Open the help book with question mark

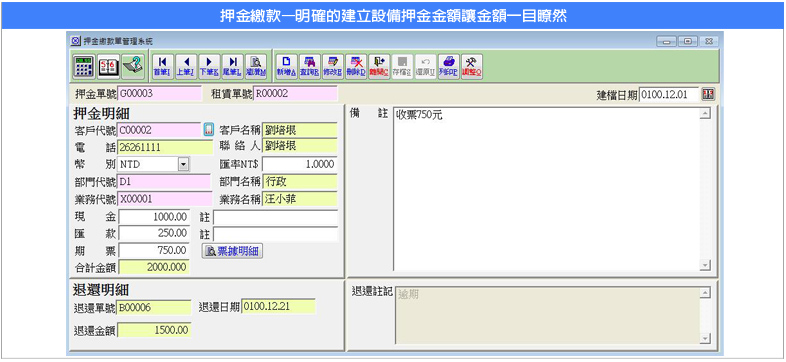[132, 66]
